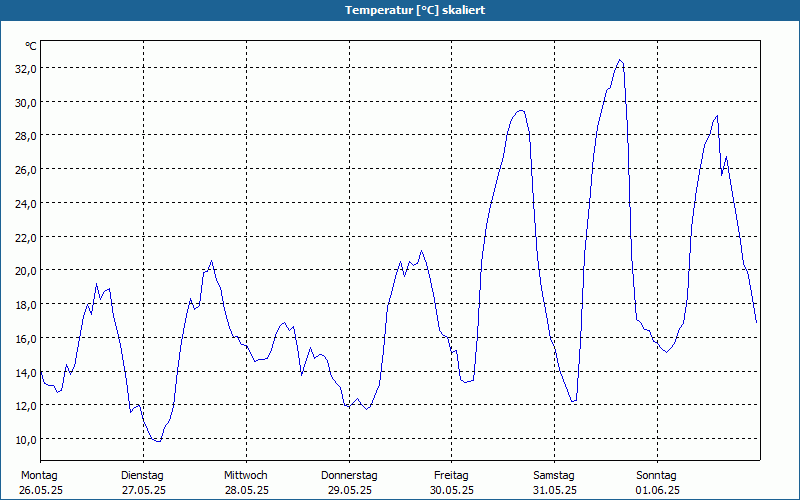This screenshot has height=500, width=800.
Task: Click the Friday peak near 29.5 degrees
Action: (520, 111)
